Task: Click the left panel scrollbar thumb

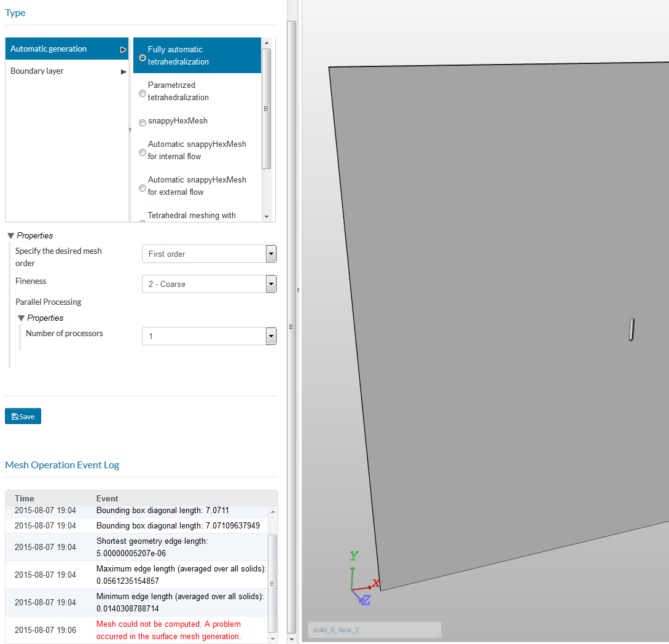Action: pyautogui.click(x=291, y=326)
